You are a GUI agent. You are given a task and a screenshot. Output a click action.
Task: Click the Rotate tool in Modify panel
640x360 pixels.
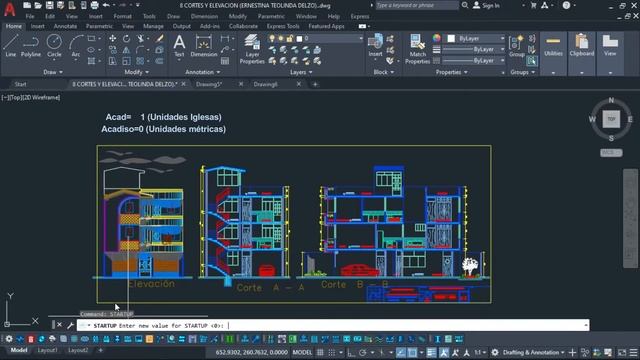[127, 38]
